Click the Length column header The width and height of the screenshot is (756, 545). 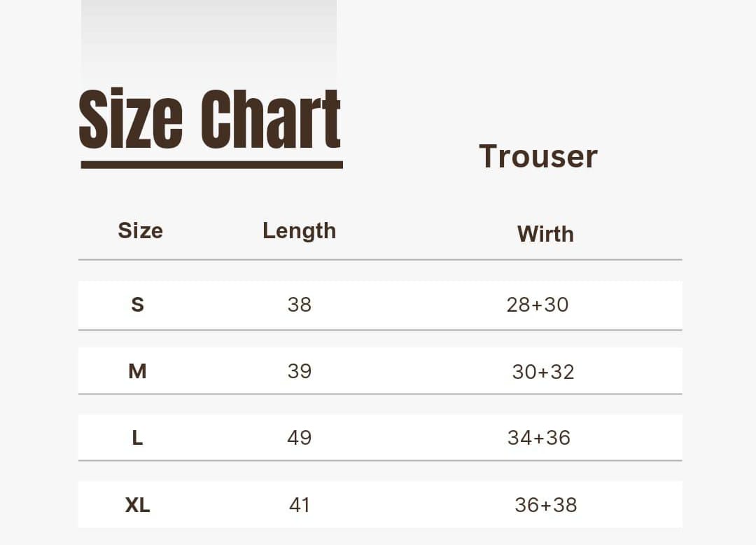click(x=299, y=231)
